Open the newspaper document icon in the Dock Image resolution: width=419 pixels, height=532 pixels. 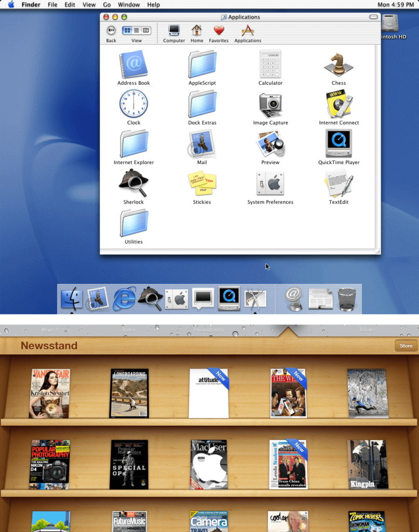[320, 299]
